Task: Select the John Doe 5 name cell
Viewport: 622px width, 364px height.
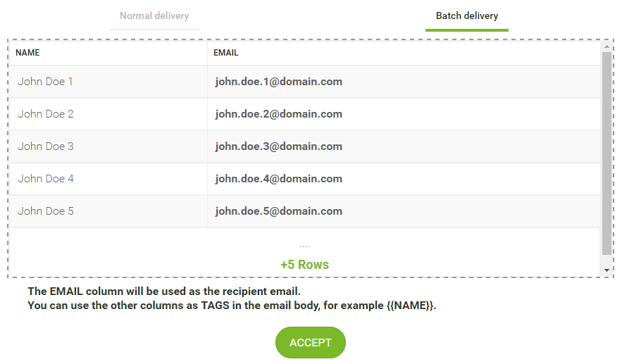Action: click(108, 211)
